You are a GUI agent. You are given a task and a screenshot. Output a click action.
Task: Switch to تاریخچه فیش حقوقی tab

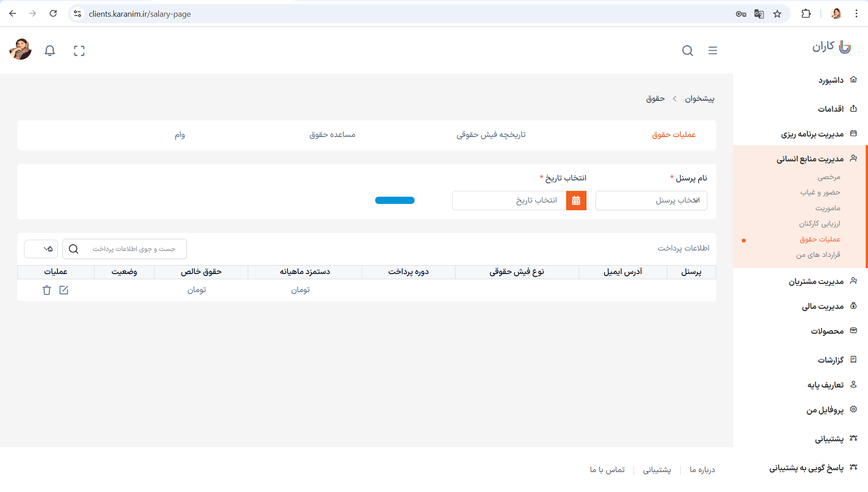491,135
